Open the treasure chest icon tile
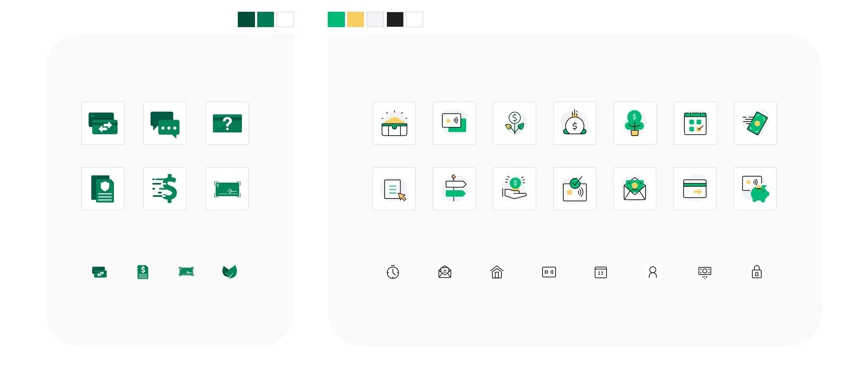 [x=394, y=123]
